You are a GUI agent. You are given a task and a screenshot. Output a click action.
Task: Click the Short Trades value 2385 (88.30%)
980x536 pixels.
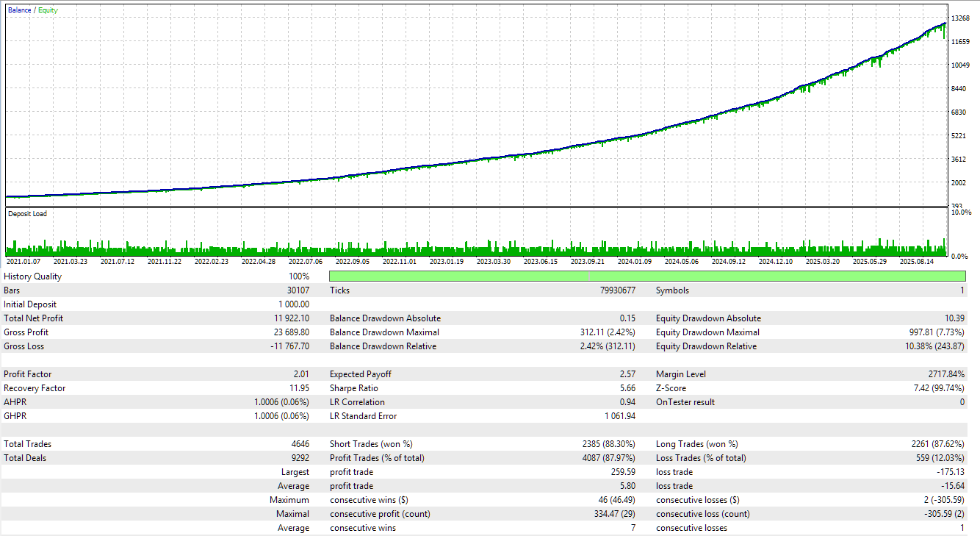(609, 444)
